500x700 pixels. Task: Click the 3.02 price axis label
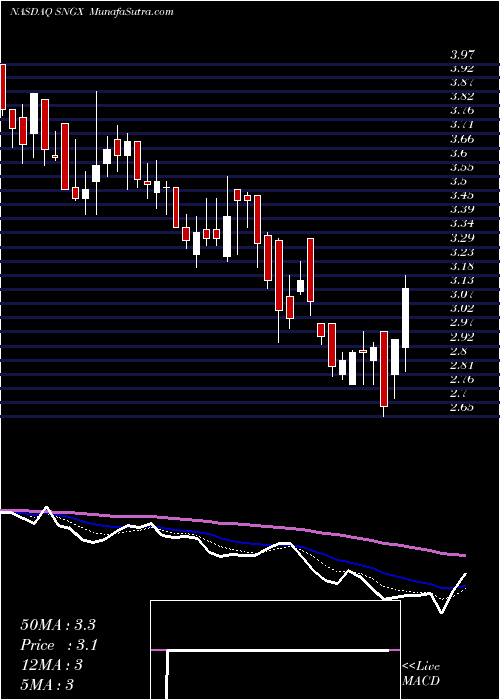462,309
